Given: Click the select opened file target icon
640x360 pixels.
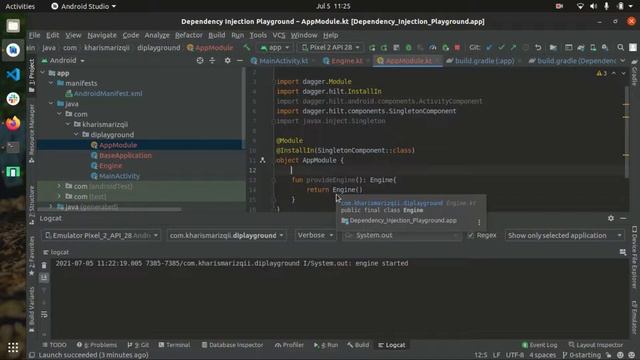Looking at the screenshot, I should (x=200, y=60).
